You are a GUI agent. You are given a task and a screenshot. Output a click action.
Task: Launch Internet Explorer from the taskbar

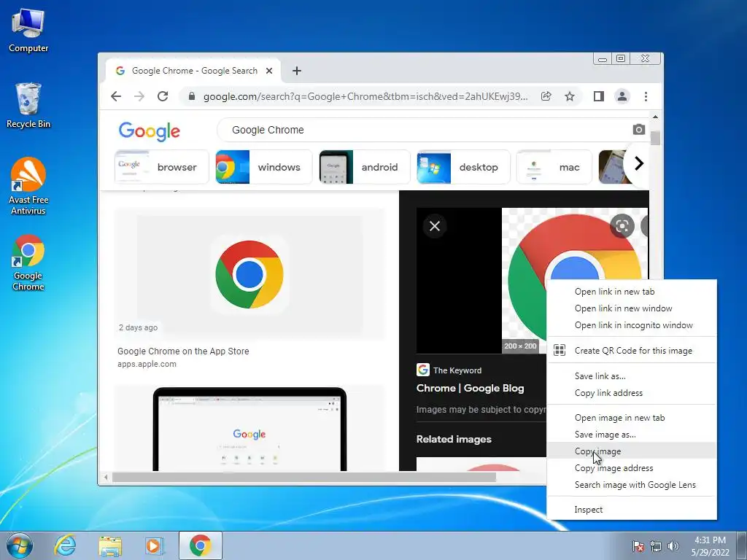click(x=65, y=545)
